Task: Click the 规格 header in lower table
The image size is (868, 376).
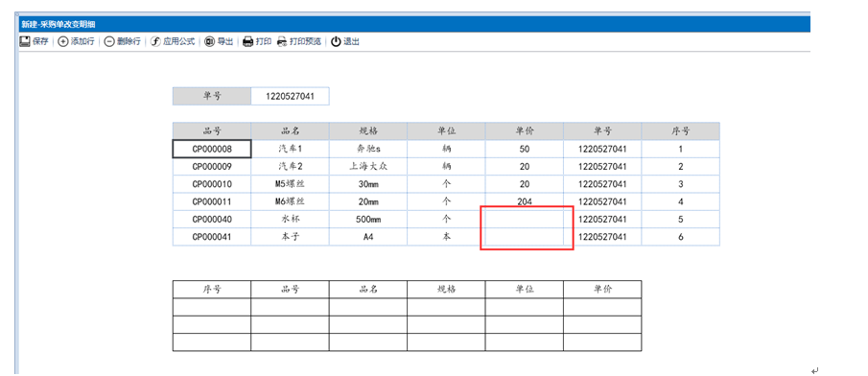Action: pos(447,289)
